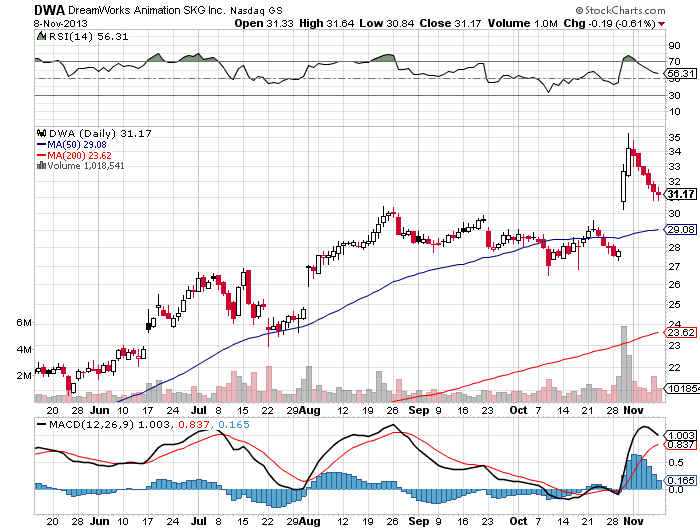This screenshot has height=530, width=700.
Task: Click the Jul label under the price panel
Action: coord(199,410)
